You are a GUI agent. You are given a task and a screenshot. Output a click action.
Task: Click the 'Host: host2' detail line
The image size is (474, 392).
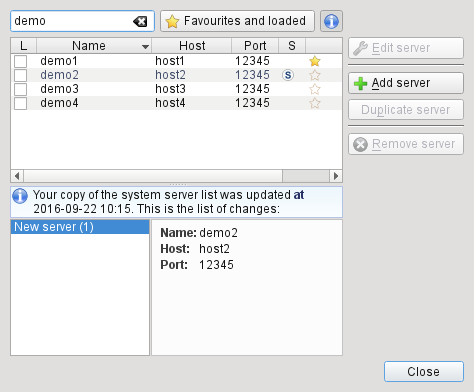195,249
